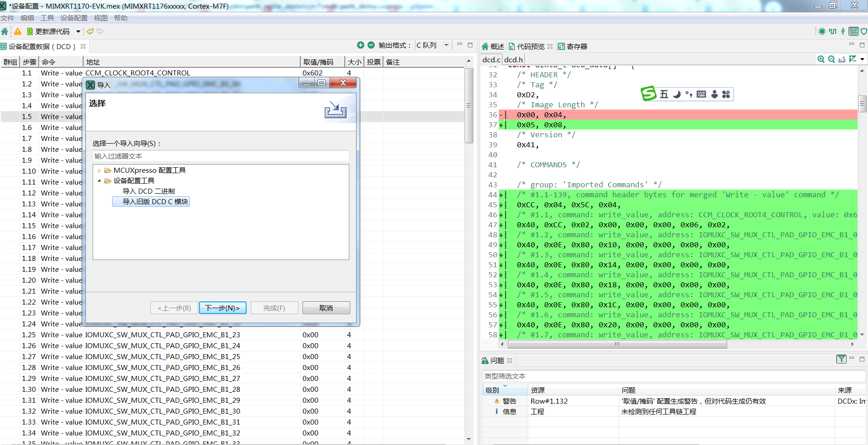The height and width of the screenshot is (445, 868).
Task: Click the export source icon in the code preview
Action: [x=842, y=59]
